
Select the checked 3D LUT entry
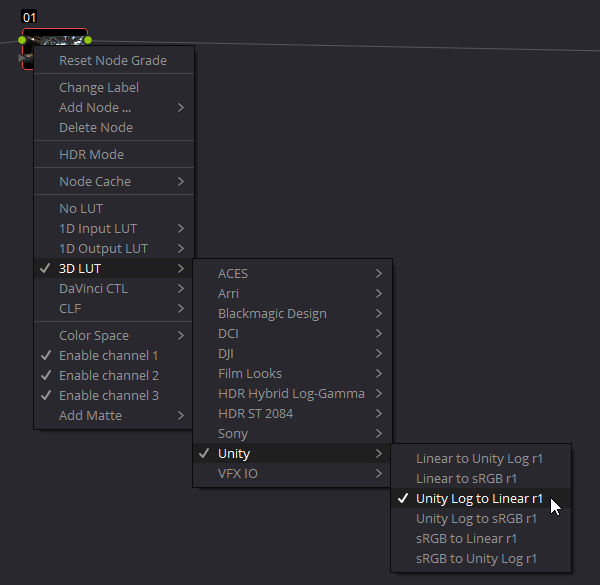(114, 268)
